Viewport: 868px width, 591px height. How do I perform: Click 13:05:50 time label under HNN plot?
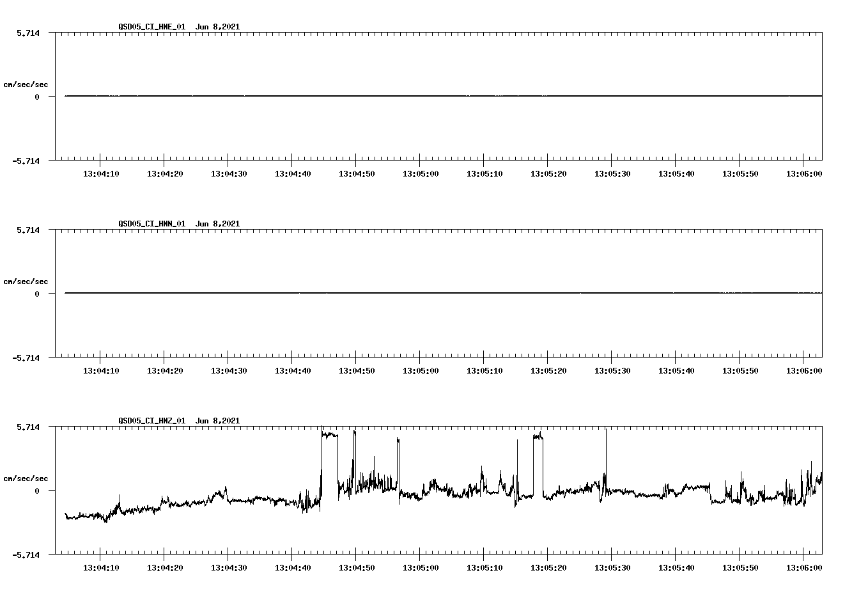point(740,371)
